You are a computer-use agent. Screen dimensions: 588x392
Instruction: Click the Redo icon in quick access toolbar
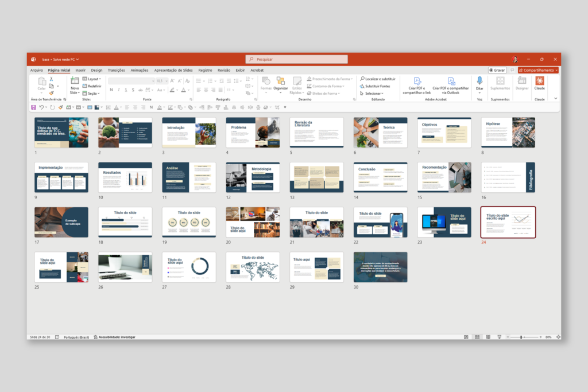[x=52, y=107]
